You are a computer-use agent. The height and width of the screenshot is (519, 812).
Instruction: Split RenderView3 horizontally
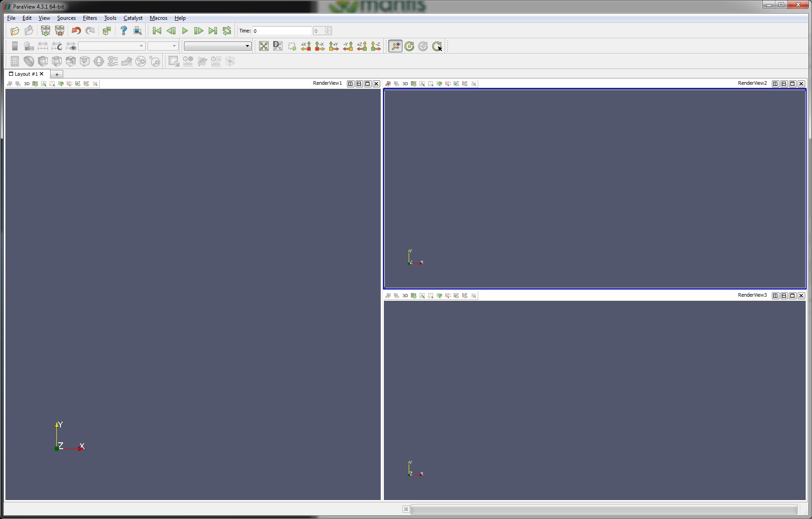pos(775,296)
